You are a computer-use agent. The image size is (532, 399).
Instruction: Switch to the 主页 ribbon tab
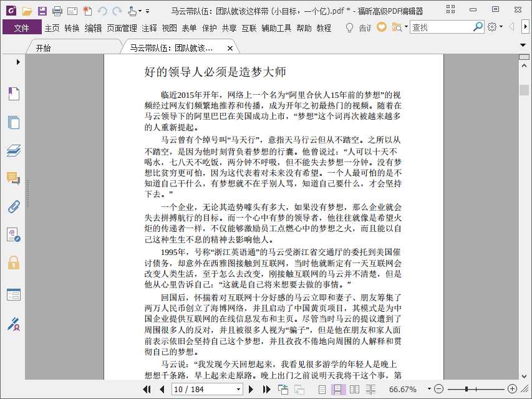pyautogui.click(x=52, y=28)
